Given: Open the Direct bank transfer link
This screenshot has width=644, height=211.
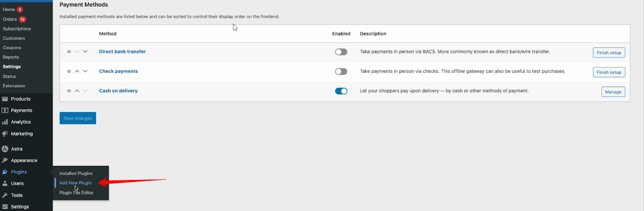Looking at the screenshot, I should [122, 52].
